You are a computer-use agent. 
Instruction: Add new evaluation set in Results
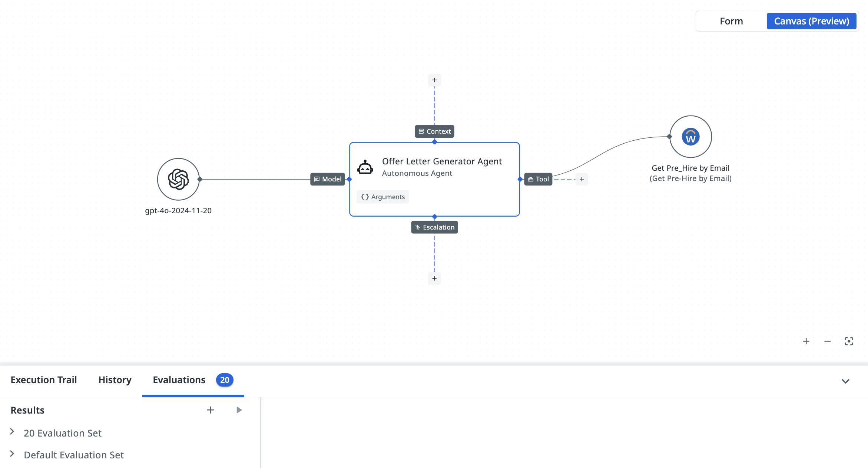tap(211, 410)
